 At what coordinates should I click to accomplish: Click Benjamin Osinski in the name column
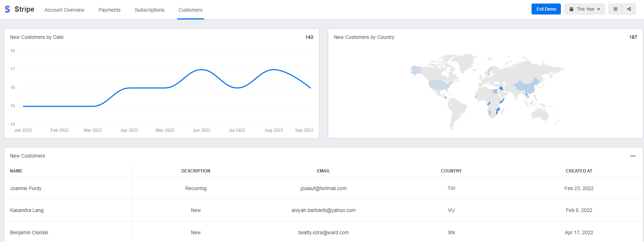pyautogui.click(x=29, y=232)
